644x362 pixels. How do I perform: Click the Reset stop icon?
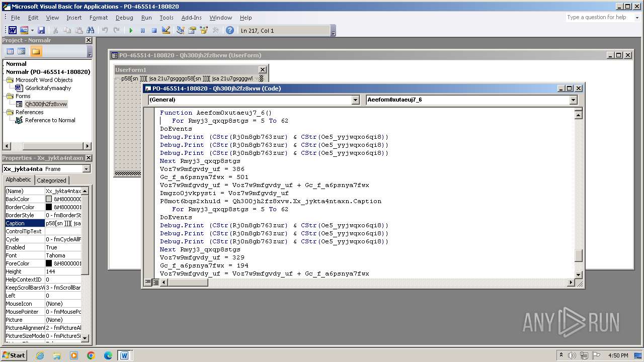154,31
